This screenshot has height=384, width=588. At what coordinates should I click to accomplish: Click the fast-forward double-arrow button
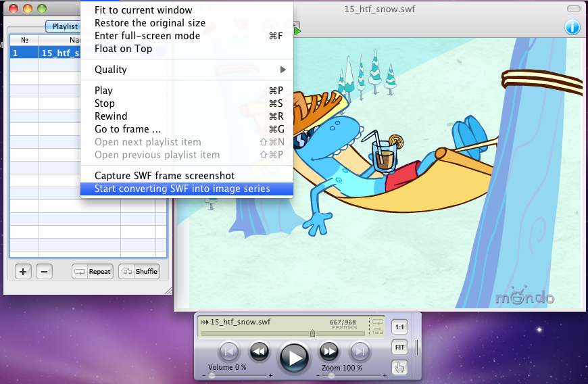coord(329,352)
